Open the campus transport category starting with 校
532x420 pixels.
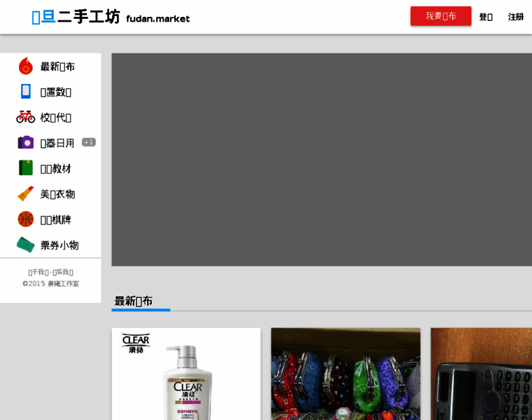(55, 118)
